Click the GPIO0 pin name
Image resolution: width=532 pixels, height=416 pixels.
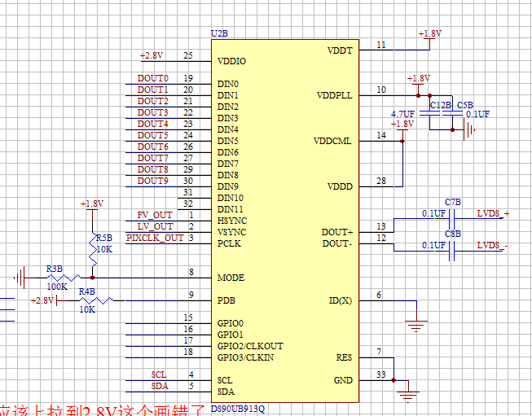[231, 323]
